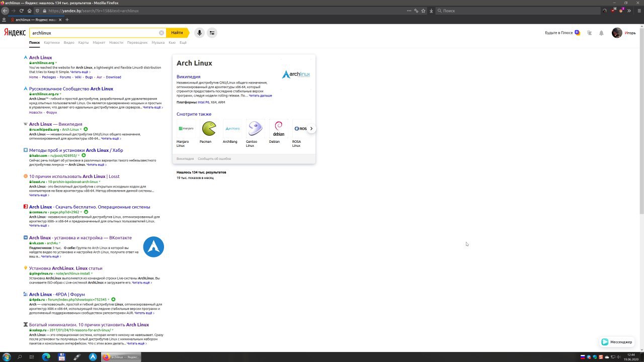The image size is (644, 362).
Task: Open the Firefox home page icon
Action: point(29,11)
